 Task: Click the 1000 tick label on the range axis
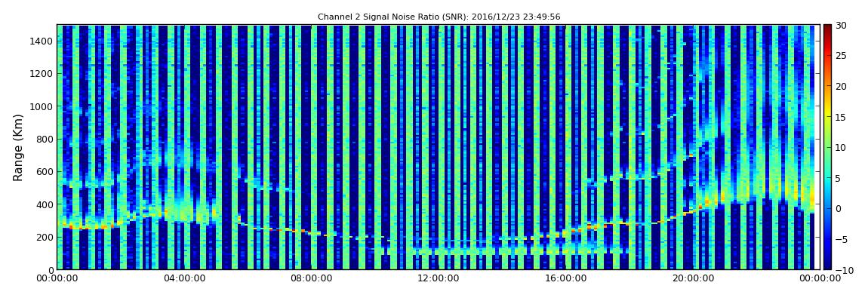tap(42, 106)
